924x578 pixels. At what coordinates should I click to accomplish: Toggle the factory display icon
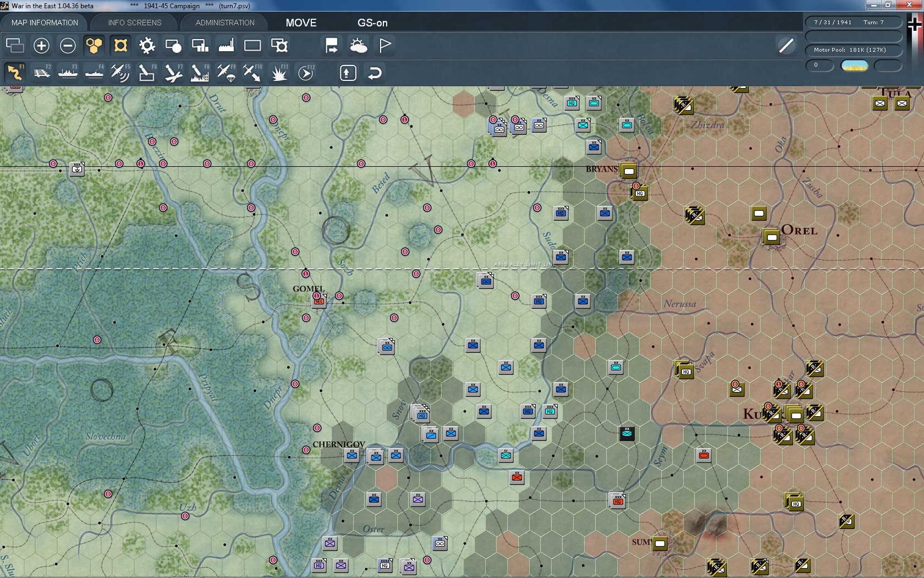(x=226, y=45)
